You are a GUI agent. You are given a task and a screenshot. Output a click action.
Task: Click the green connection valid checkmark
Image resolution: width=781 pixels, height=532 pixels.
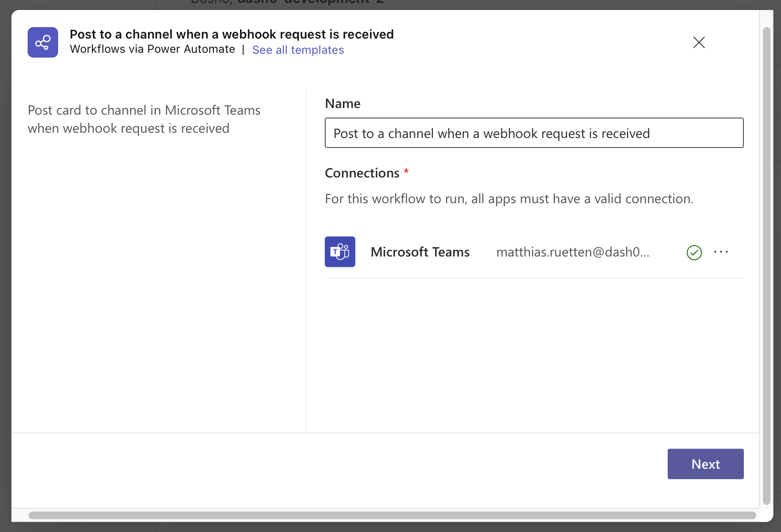click(694, 252)
